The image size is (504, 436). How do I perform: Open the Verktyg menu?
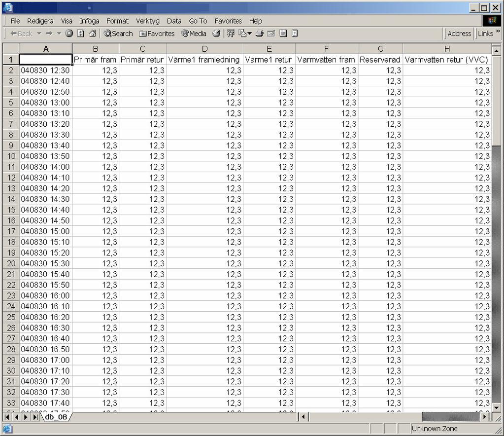pos(147,21)
